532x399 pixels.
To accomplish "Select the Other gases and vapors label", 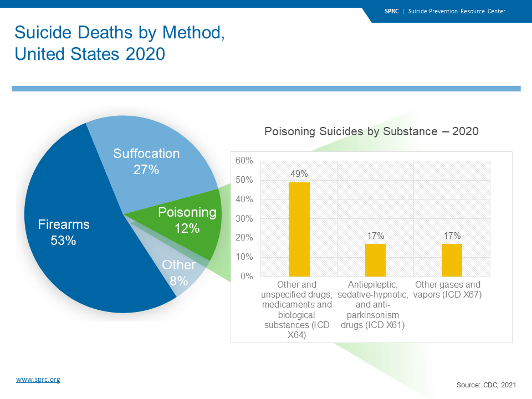I will [448, 289].
